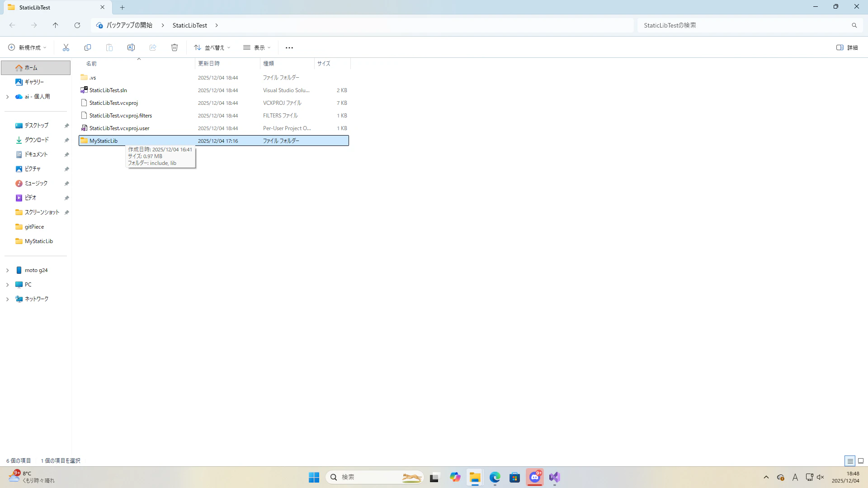Click the Refresh button
Viewport: 868px width, 488px height.
pos(77,25)
